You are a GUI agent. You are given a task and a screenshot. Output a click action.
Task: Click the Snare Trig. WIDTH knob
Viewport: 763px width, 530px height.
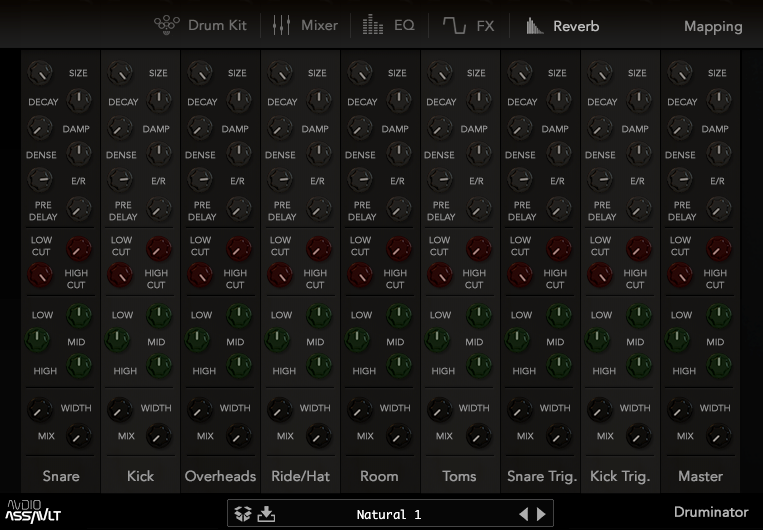coord(520,410)
